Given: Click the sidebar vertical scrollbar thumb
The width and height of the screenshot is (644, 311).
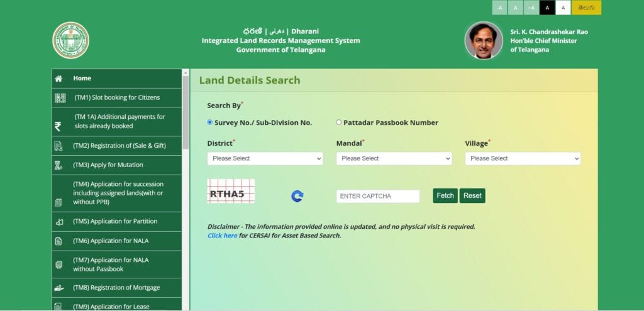Looking at the screenshot, I should pyautogui.click(x=186, y=112).
